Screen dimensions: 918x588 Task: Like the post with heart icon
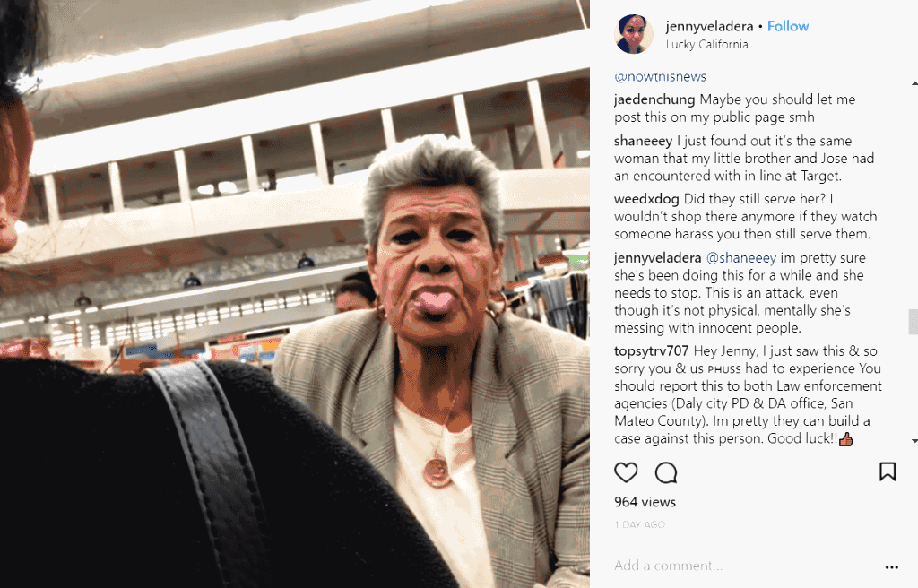coord(626,472)
